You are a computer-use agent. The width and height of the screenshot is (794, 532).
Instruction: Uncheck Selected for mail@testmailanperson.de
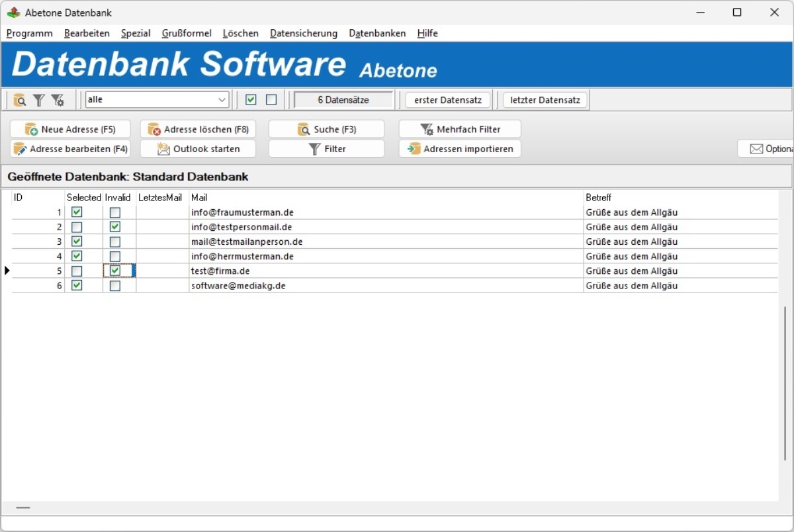pos(77,242)
